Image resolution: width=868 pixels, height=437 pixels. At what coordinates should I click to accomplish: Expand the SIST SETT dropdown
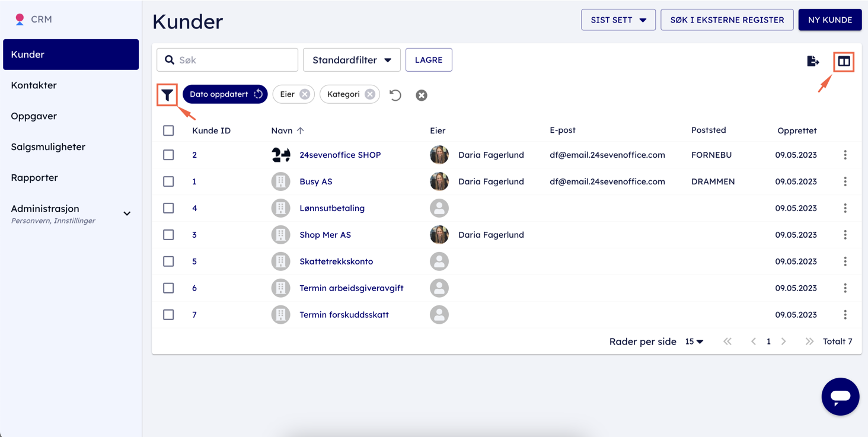[618, 20]
